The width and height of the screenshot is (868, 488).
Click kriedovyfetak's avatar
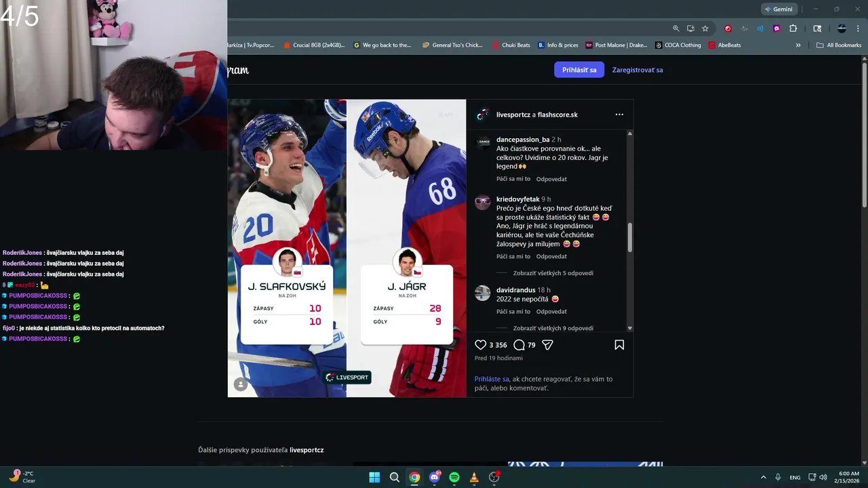tap(482, 202)
